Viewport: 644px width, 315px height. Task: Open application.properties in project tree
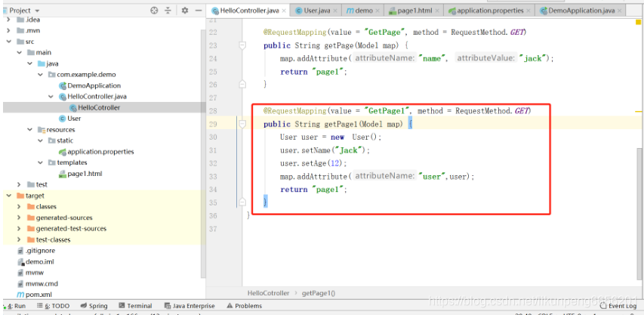point(97,152)
